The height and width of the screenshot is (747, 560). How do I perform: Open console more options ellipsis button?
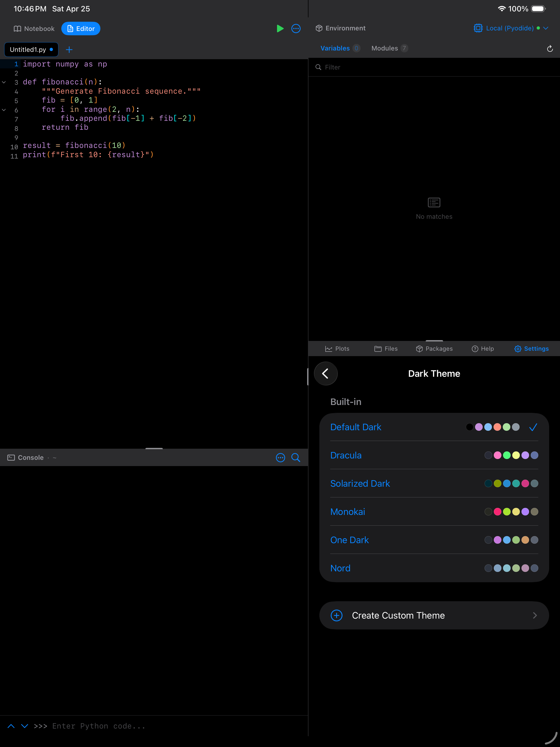coord(281,458)
